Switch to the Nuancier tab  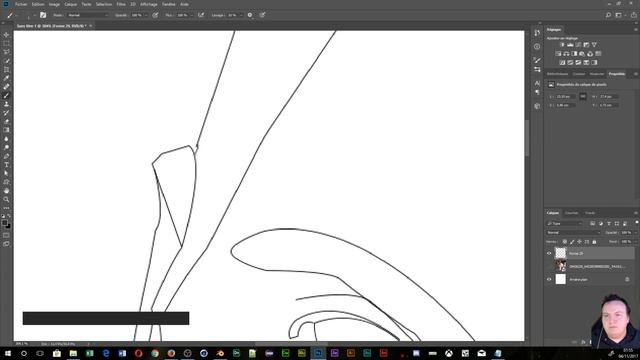tap(597, 74)
